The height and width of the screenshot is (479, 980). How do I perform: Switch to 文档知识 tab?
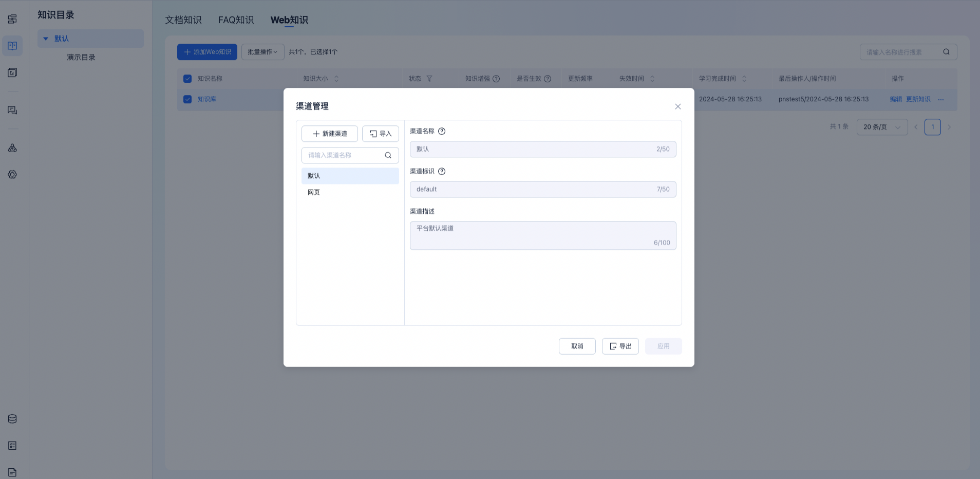tap(183, 20)
